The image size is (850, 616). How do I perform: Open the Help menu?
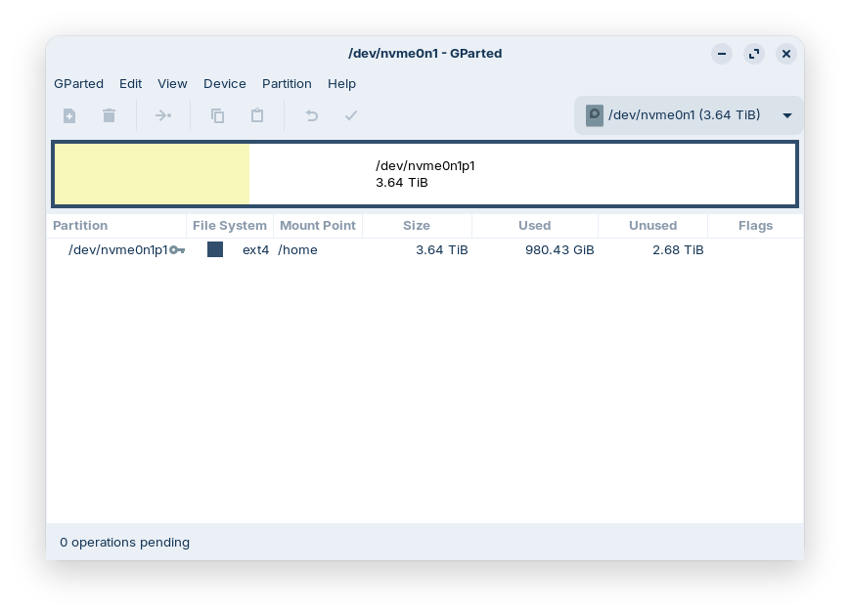341,84
